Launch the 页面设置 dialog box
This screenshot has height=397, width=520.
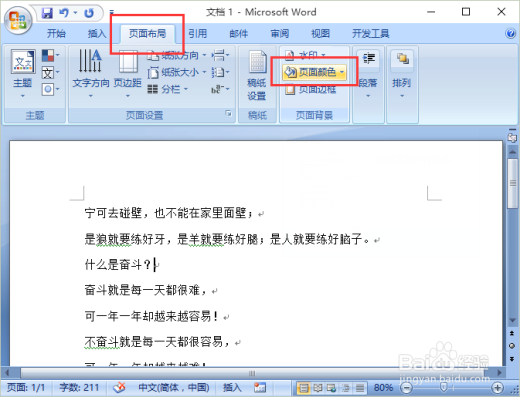[228, 114]
